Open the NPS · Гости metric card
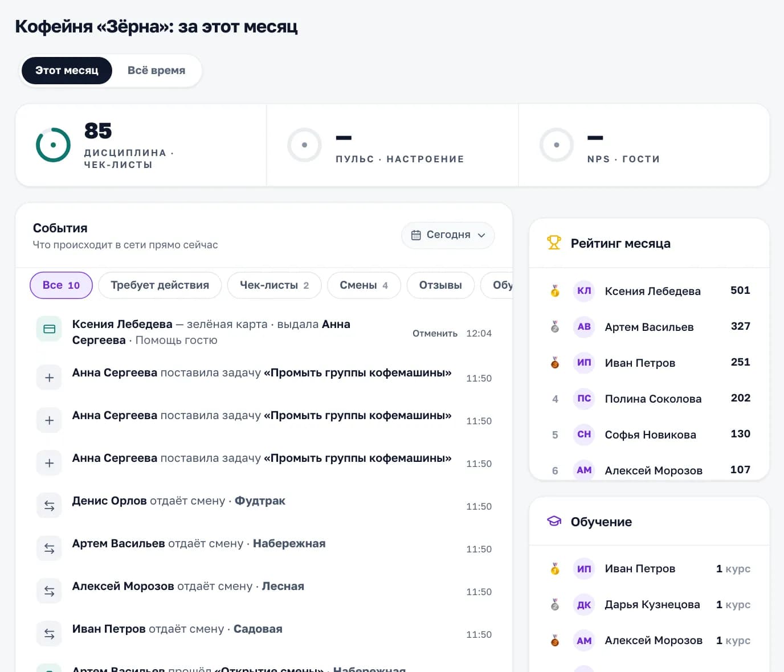Screen dimensions: 784x672 (644, 145)
